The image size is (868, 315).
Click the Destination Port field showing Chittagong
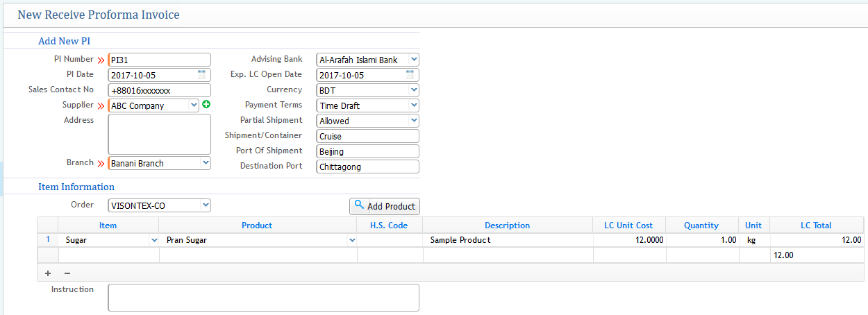click(367, 167)
